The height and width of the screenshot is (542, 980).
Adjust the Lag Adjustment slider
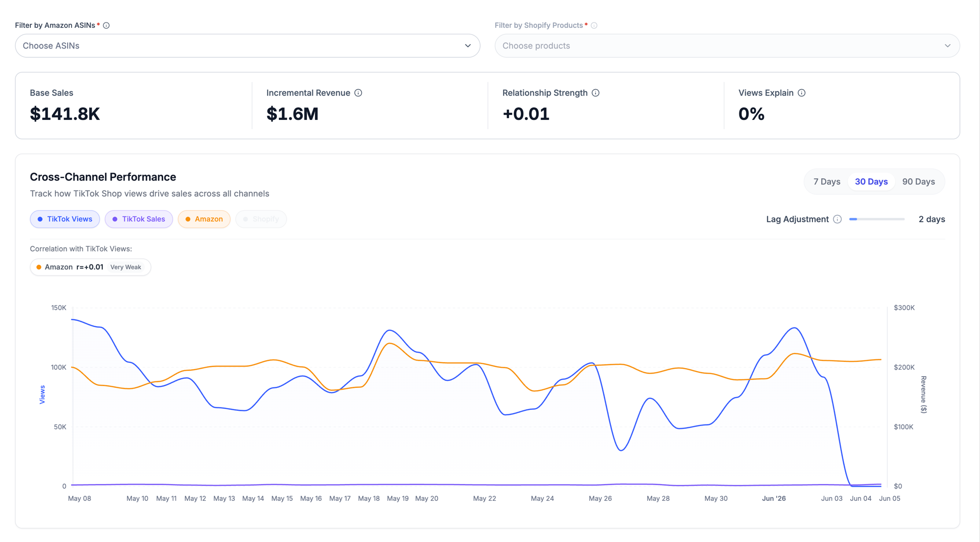pos(877,219)
